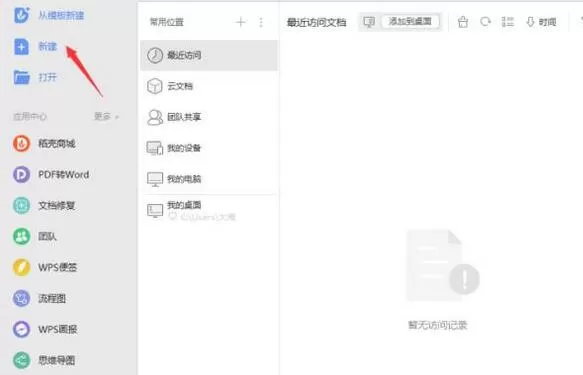Open the WPS便签 notes icon
This screenshot has width=583, height=375.
(22, 267)
